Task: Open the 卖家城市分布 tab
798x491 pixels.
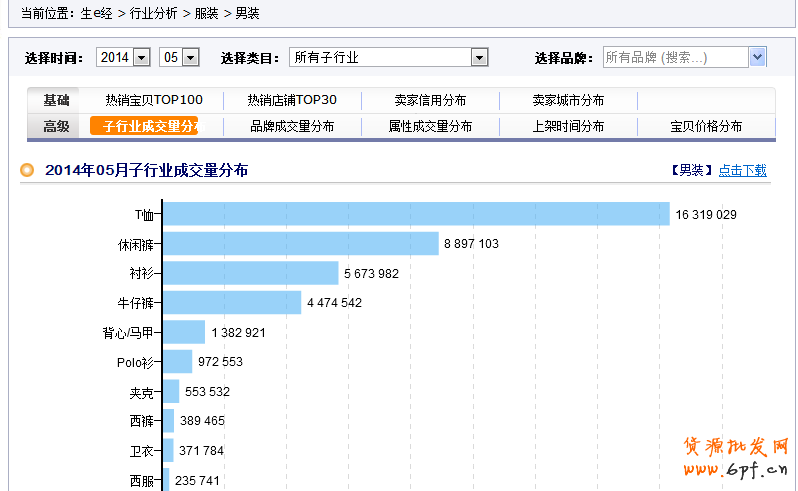Action: pyautogui.click(x=568, y=100)
